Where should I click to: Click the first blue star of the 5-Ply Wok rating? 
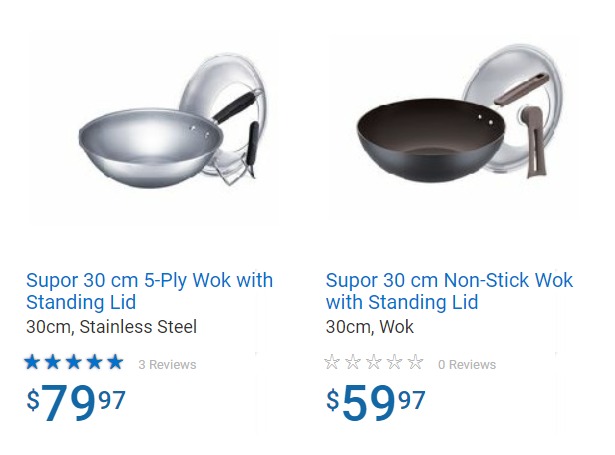click(x=32, y=362)
